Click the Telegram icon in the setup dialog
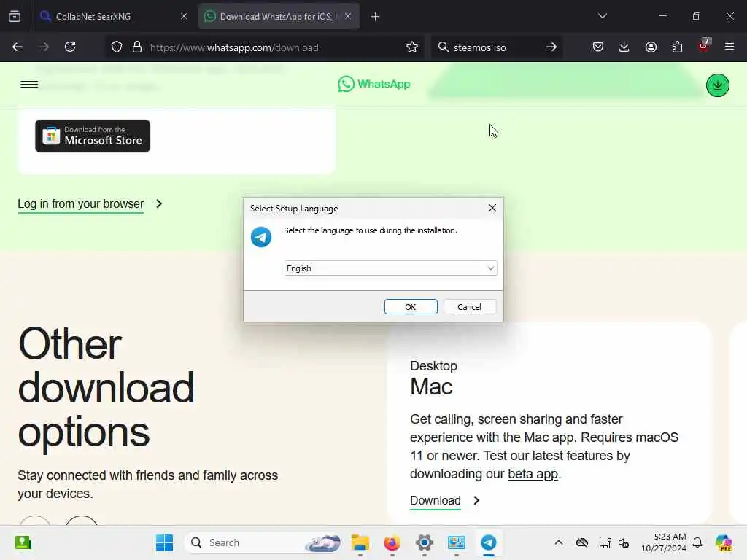The height and width of the screenshot is (560, 747). point(261,237)
